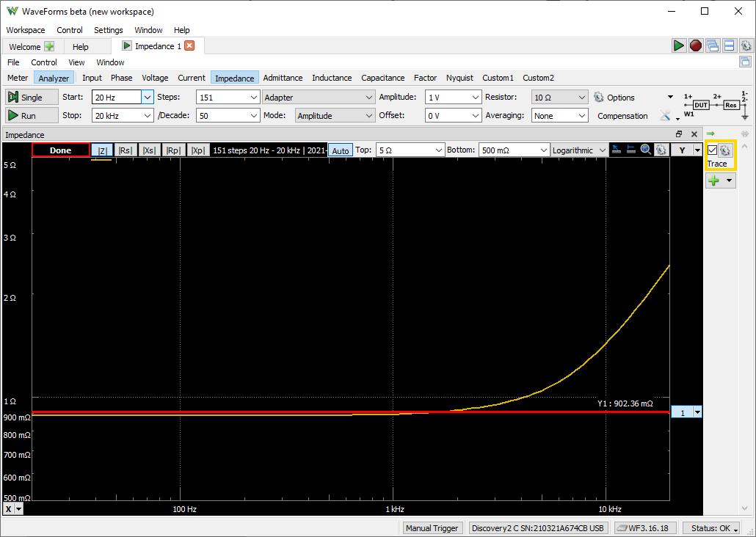Image resolution: width=756 pixels, height=537 pixels.
Task: Click the undock instrument window icon
Action: [x=745, y=62]
